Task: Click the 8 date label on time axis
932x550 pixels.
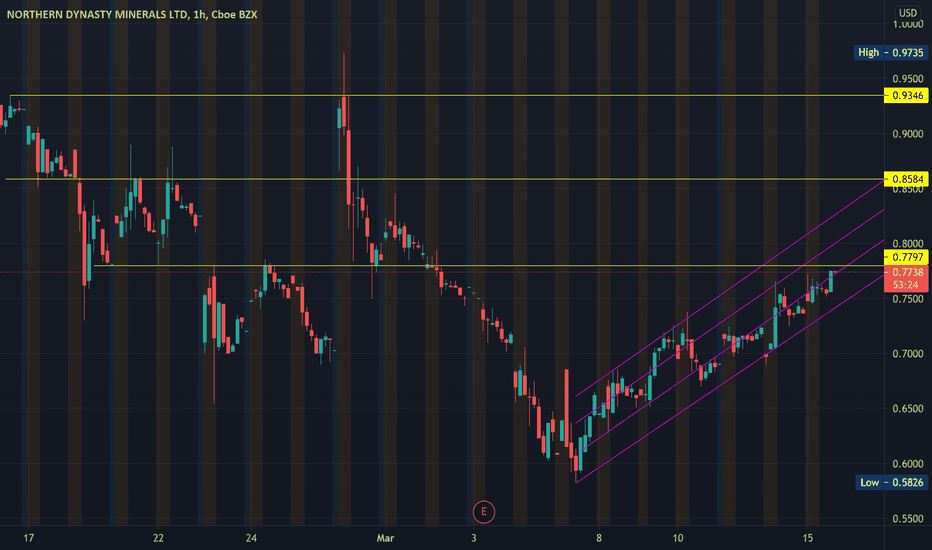Action: pos(599,538)
